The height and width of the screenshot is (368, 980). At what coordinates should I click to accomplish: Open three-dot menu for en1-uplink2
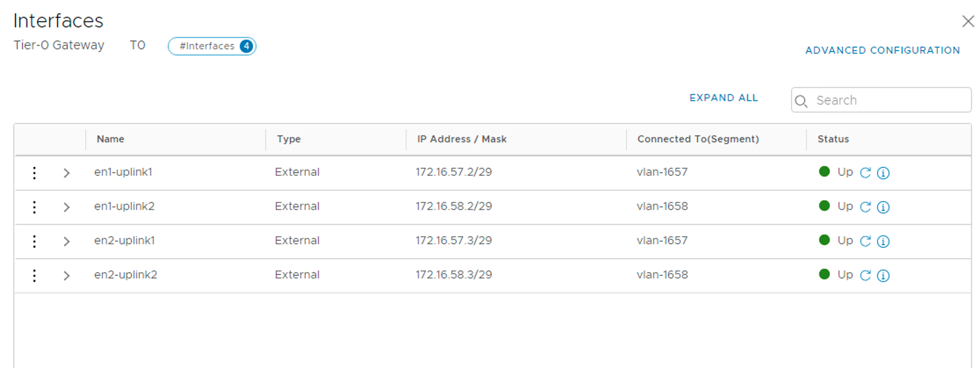point(34,207)
